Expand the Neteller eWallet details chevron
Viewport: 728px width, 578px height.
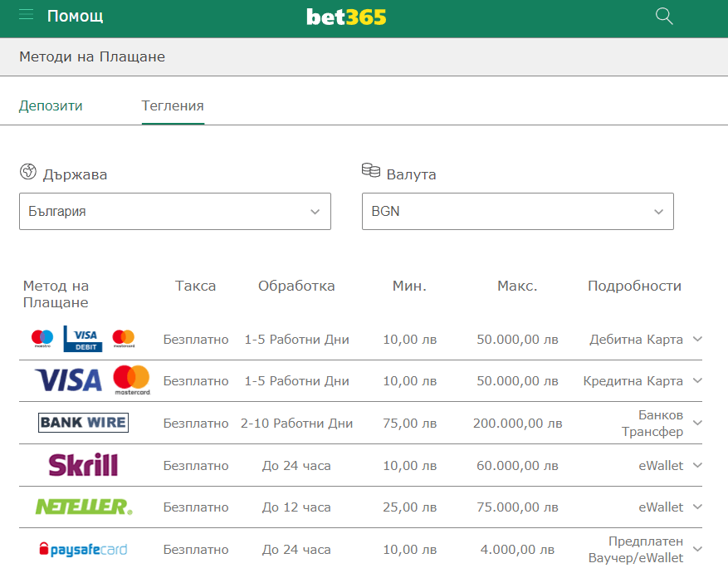click(697, 507)
